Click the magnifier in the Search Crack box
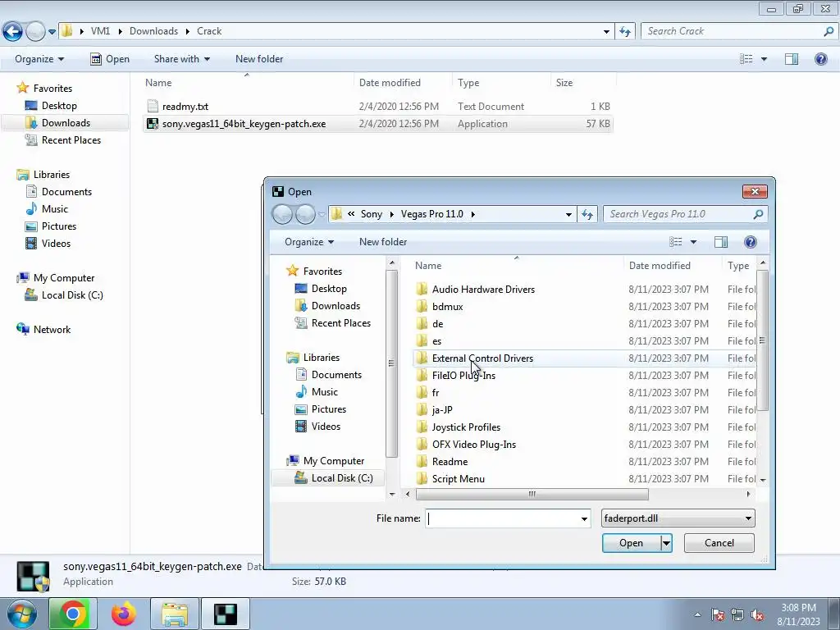 click(x=829, y=31)
